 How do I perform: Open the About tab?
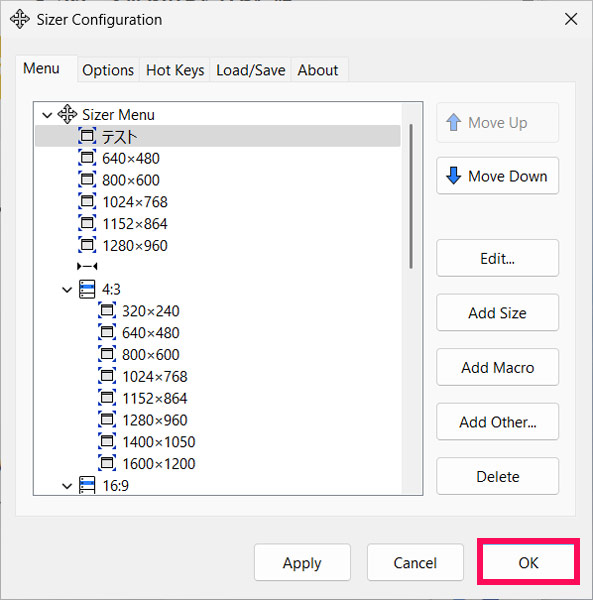(318, 70)
